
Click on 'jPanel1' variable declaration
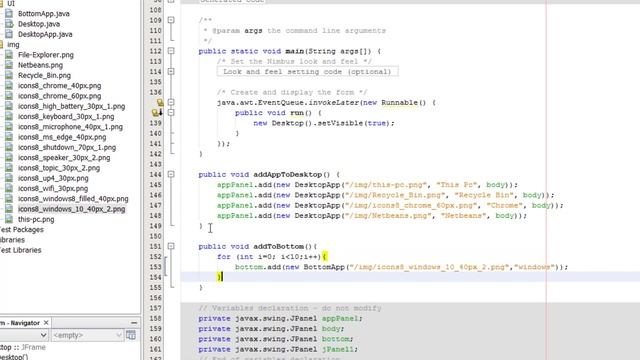click(338, 349)
